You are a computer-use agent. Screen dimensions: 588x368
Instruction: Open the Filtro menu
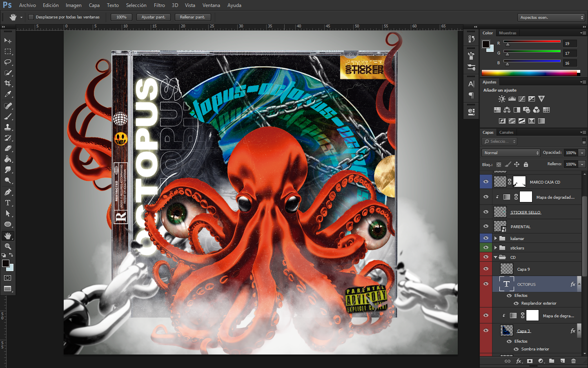[x=159, y=5]
